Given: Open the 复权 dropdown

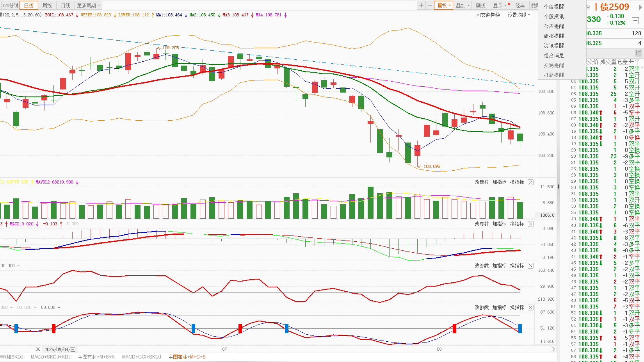Looking at the screenshot, I should click(x=444, y=5).
